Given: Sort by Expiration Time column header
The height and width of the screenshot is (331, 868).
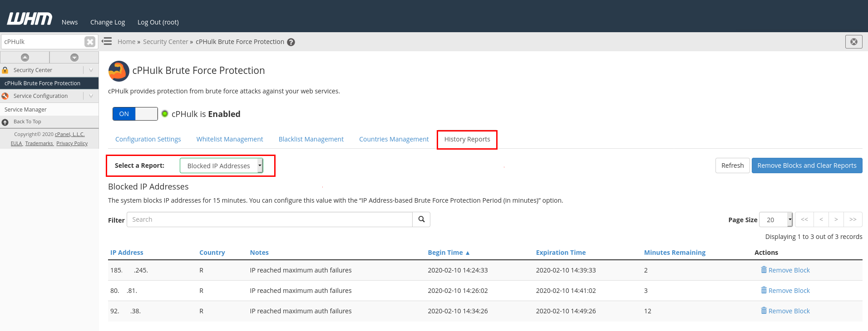Looking at the screenshot, I should [561, 253].
